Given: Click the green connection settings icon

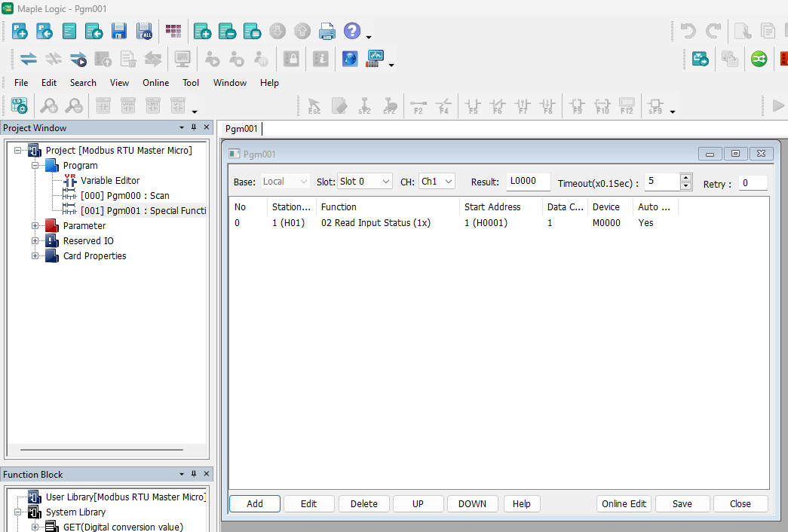Looking at the screenshot, I should (758, 58).
